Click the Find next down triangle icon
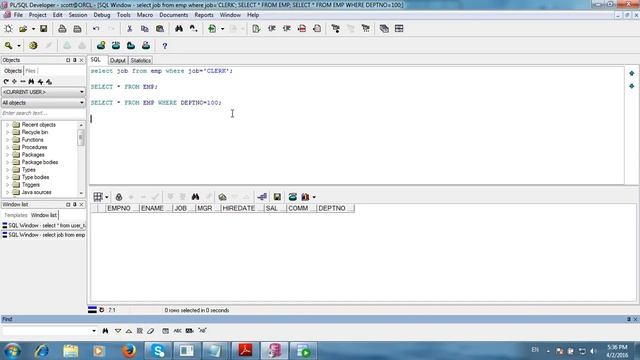 click(118, 331)
